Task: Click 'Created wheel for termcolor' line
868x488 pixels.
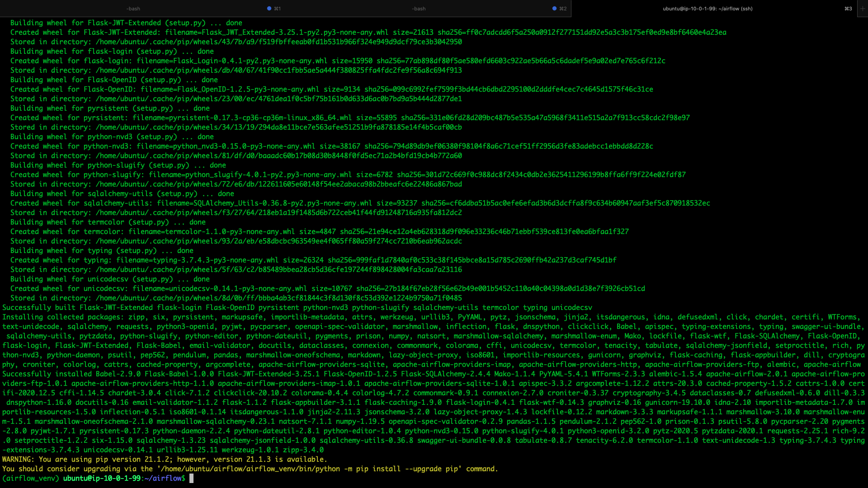Action: [320, 231]
